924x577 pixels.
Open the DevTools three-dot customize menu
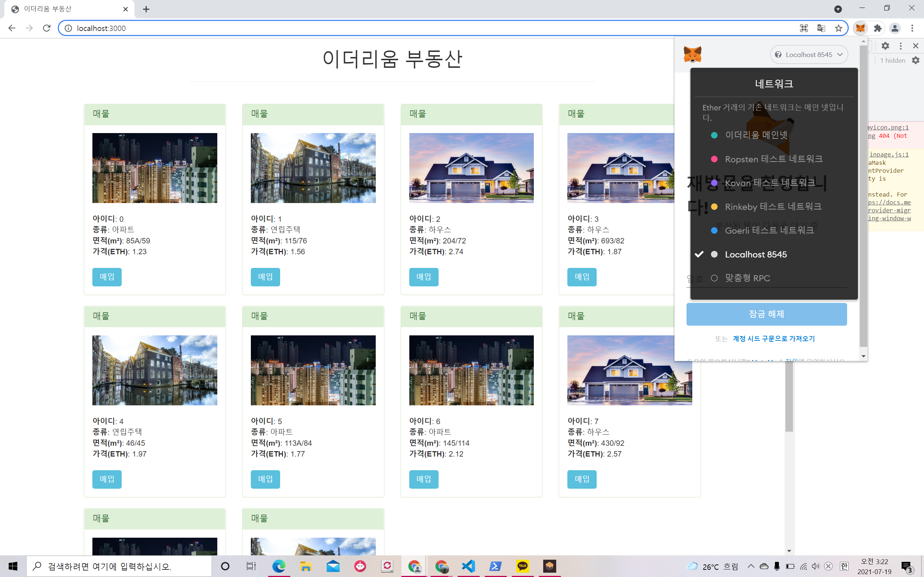[901, 46]
